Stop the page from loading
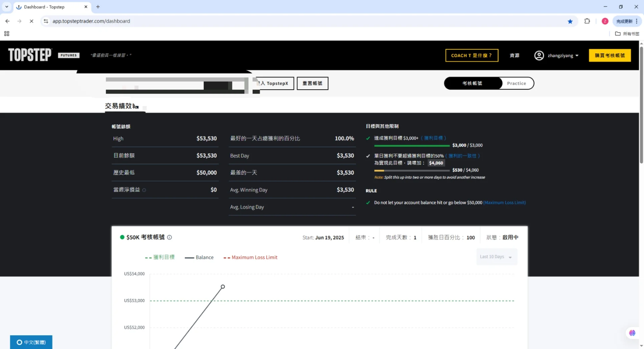Image resolution: width=644 pixels, height=349 pixels. [x=32, y=21]
